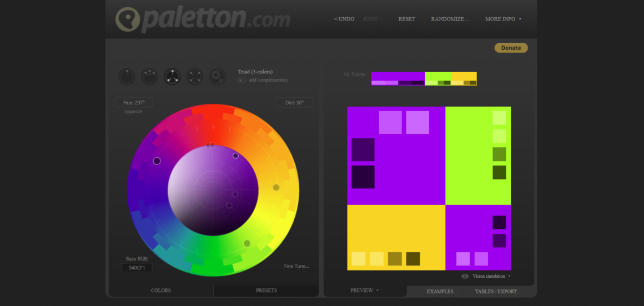Select the Triad color scheme icon
The image size is (644, 306).
point(173,77)
